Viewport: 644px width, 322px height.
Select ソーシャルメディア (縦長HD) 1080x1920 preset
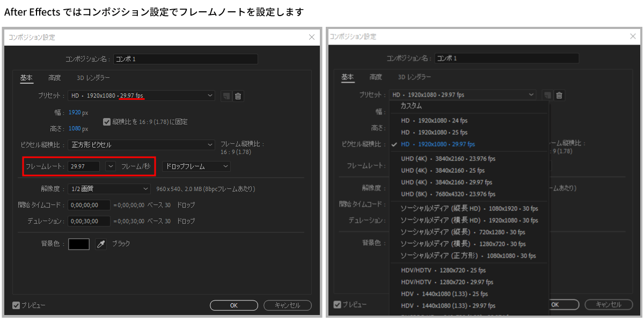click(469, 208)
